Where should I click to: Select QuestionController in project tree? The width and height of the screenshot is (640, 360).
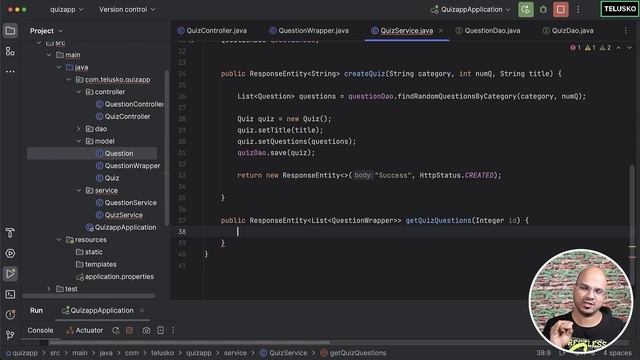(x=130, y=104)
